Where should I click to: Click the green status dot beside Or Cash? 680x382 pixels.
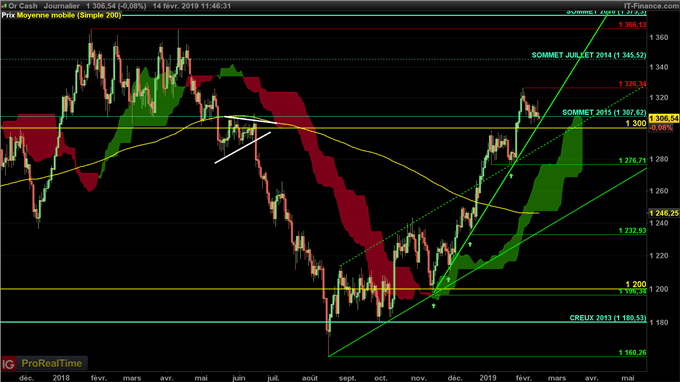tap(5, 6)
